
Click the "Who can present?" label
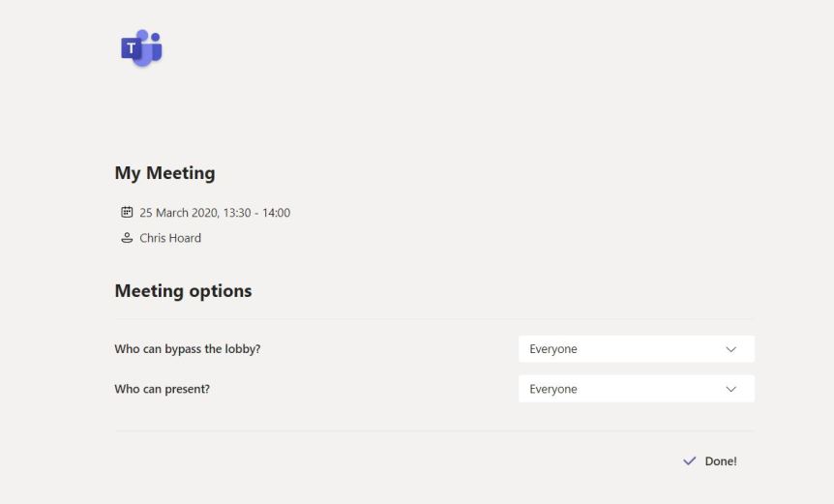pyautogui.click(x=162, y=389)
